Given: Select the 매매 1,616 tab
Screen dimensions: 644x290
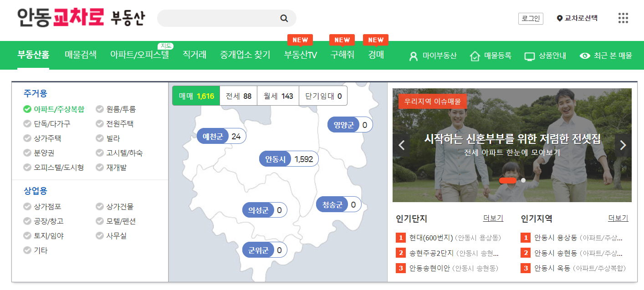Looking at the screenshot, I should point(196,96).
